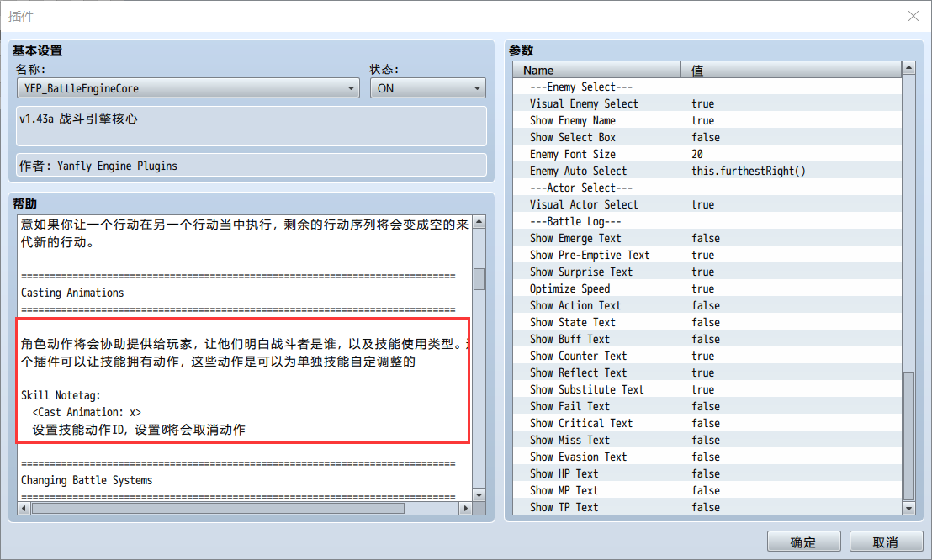Select the ---Battle Log--- row
This screenshot has height=560, width=932.
coord(707,221)
